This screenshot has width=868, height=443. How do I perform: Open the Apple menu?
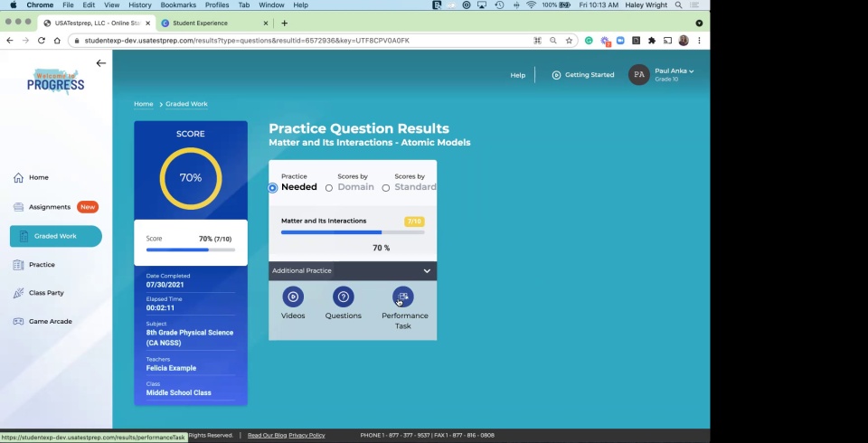tap(14, 5)
